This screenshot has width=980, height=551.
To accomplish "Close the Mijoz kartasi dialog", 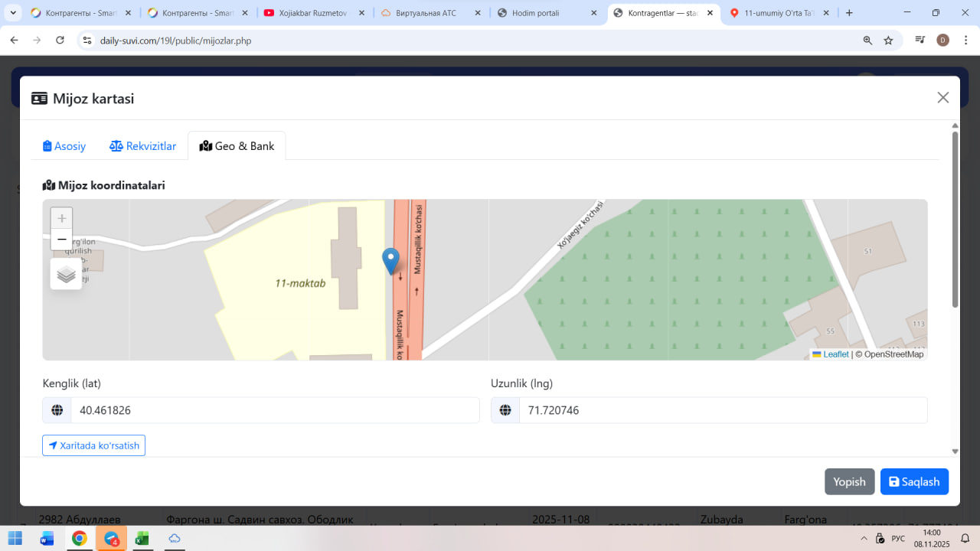I will pos(943,97).
